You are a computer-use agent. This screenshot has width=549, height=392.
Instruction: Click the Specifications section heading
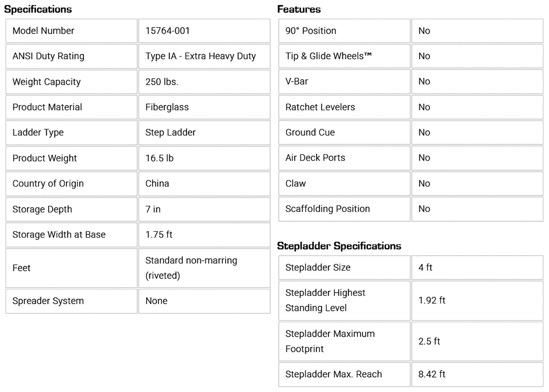click(x=38, y=9)
